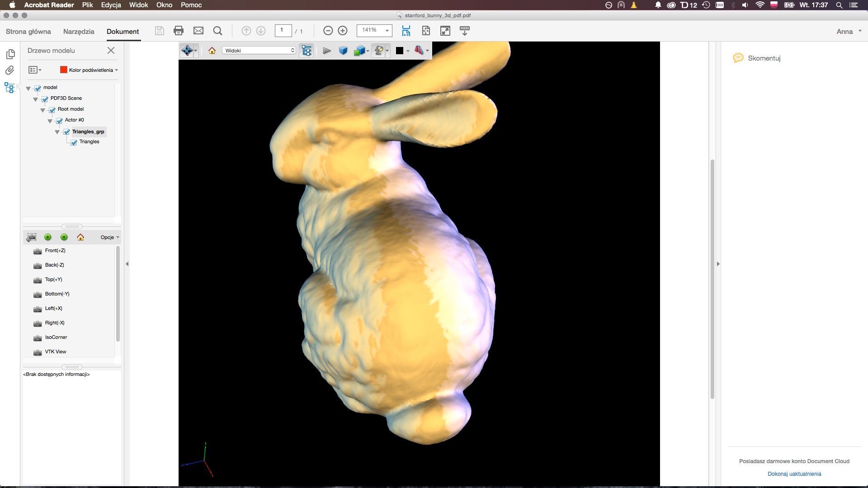Enter full screen mode with the expand icon

tap(445, 31)
